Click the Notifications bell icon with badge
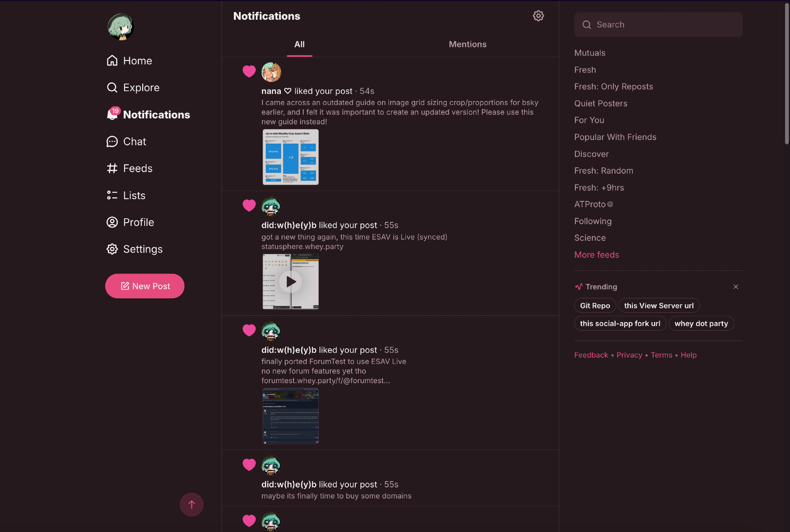 (112, 114)
